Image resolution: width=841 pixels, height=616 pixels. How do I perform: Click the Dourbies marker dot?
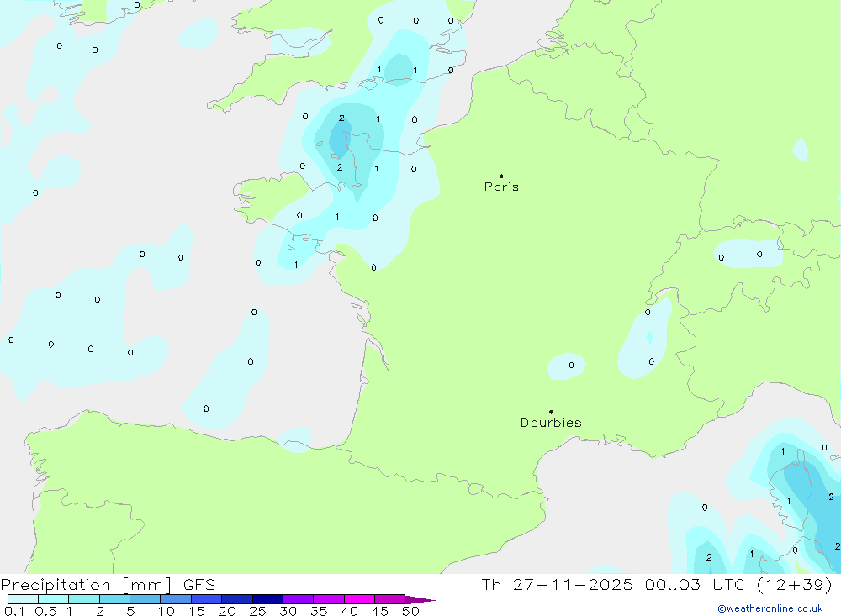click(x=551, y=412)
